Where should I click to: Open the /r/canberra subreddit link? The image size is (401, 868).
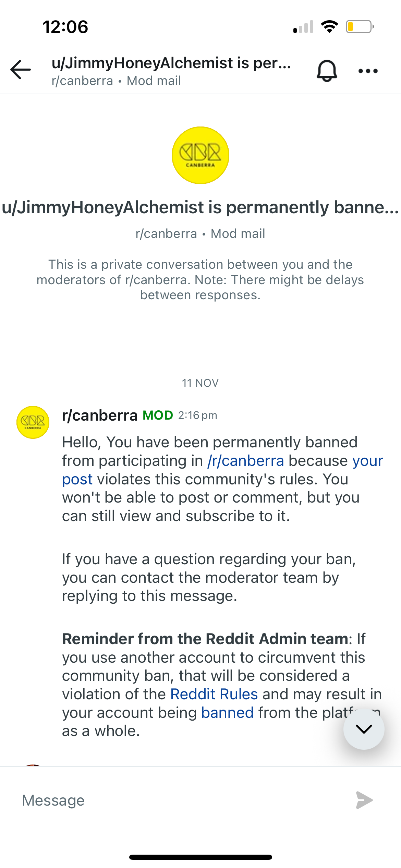pyautogui.click(x=245, y=461)
